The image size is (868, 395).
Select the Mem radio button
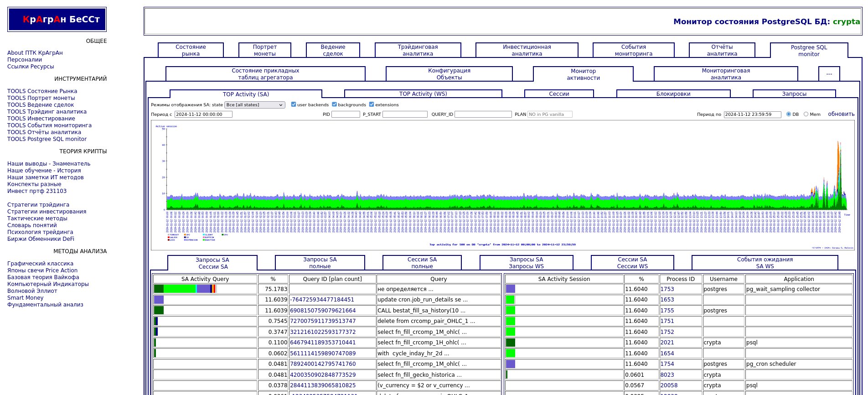pos(806,114)
